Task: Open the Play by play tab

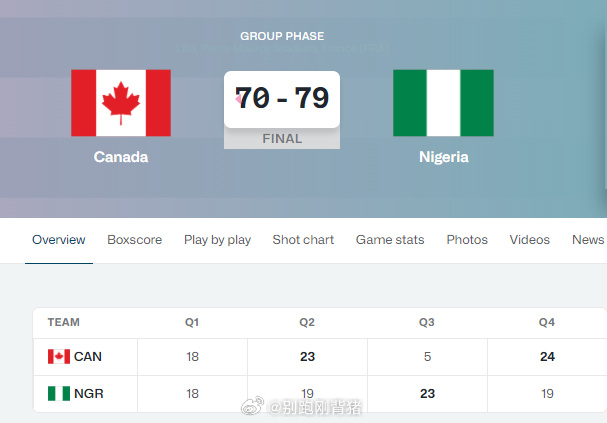Action: pyautogui.click(x=217, y=240)
